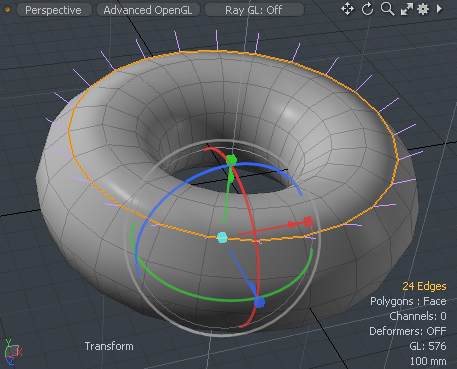Screen dimensions: 457x369
Task: Click the viewport rotate icon
Action: pyautogui.click(x=367, y=9)
